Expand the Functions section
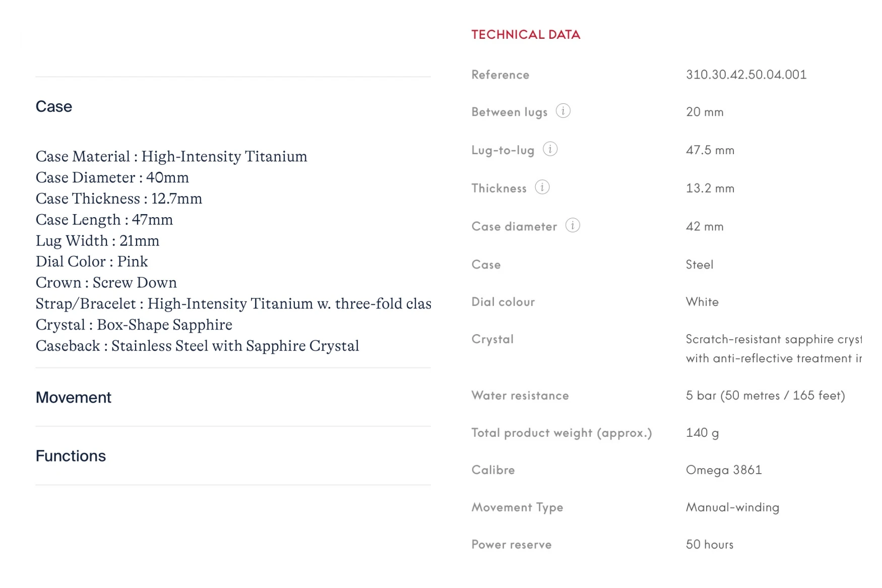882x588 pixels. click(x=71, y=456)
